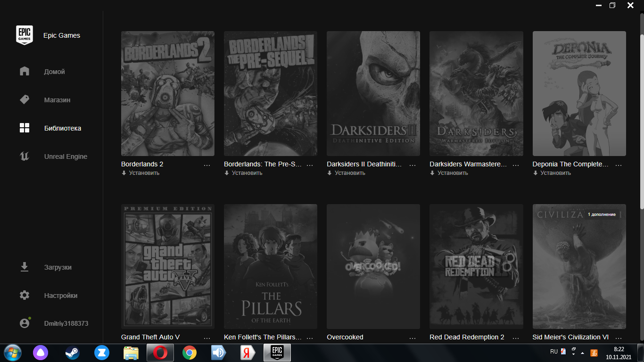Viewport: 644px width, 362px height.
Task: Open options menu for Darksiders II Deathinitive
Action: click(413, 165)
